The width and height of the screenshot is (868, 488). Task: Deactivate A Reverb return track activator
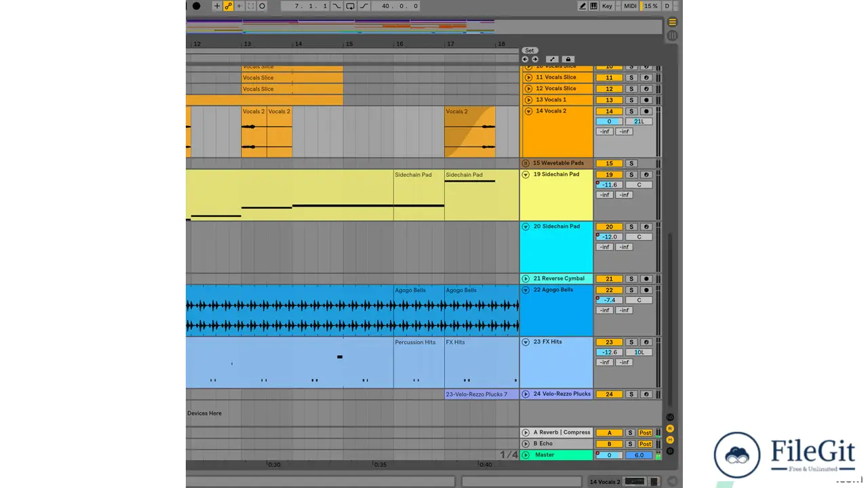pos(609,433)
